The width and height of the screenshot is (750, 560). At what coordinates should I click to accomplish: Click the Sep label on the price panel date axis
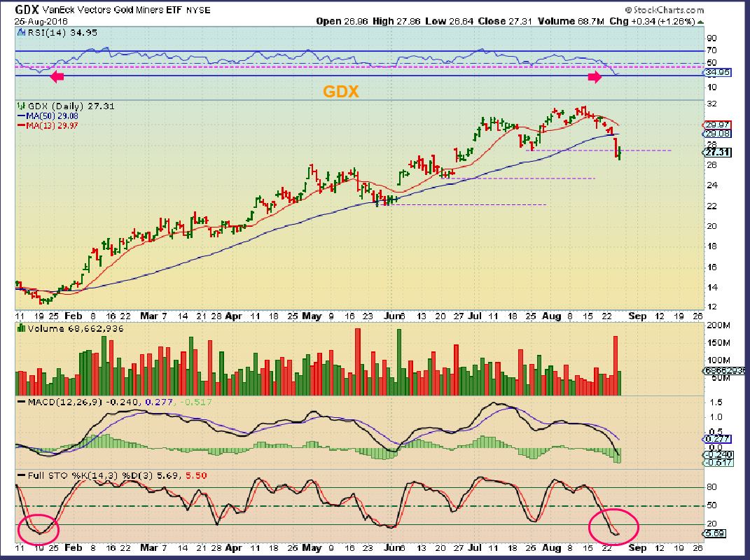[x=637, y=316]
